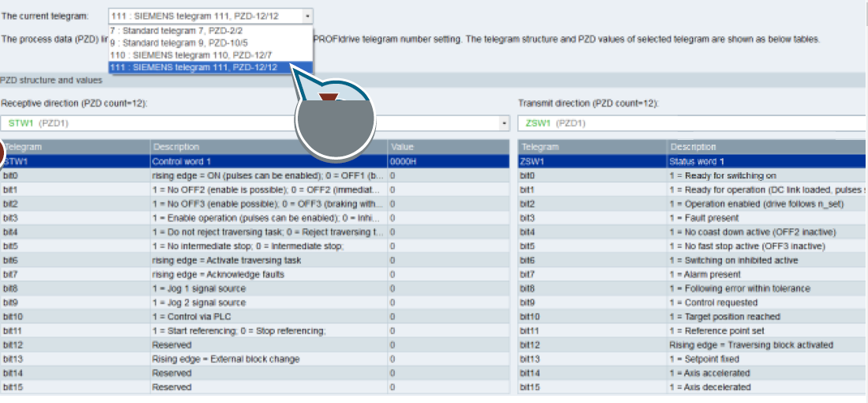Select '1 = Jog 1 signal source' row

254,288
